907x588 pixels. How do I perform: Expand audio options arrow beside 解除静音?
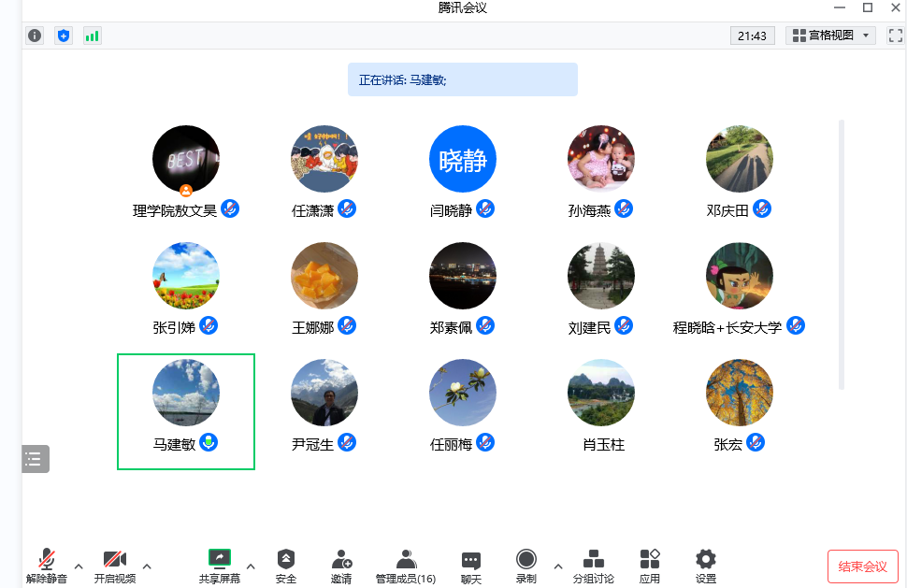point(79,566)
